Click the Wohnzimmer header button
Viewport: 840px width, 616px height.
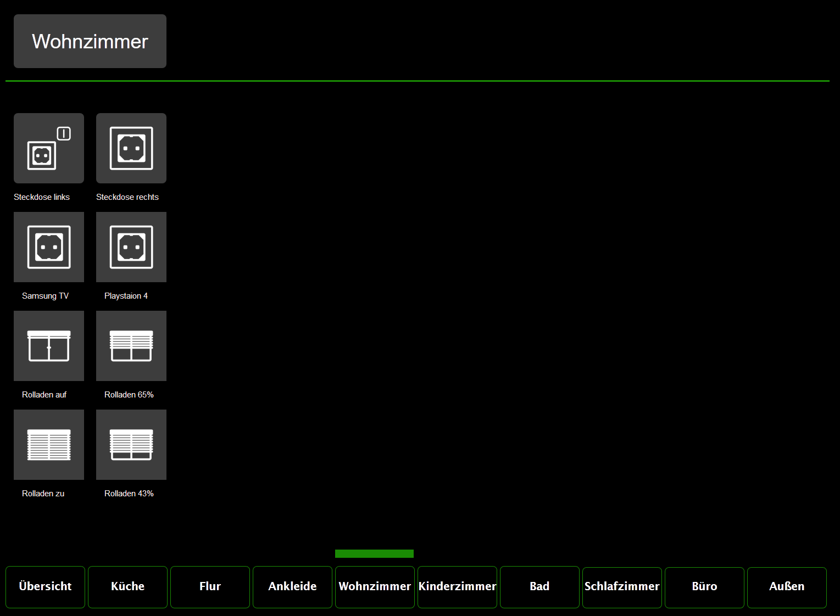(x=90, y=41)
